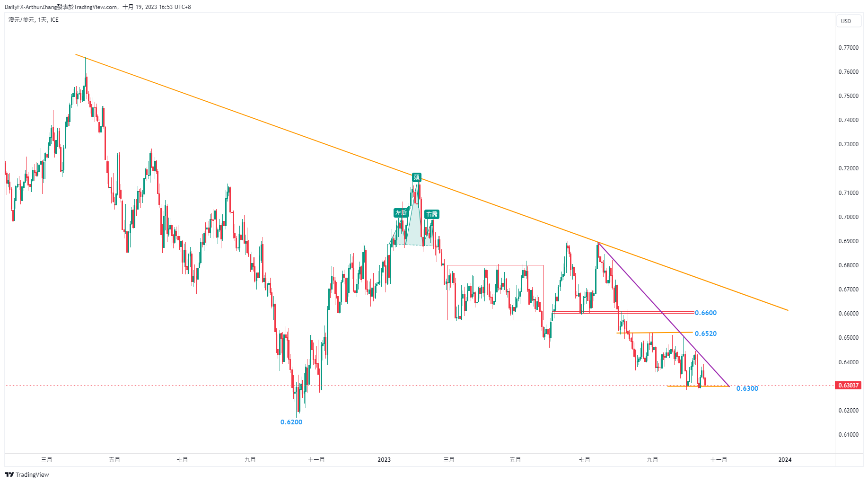
Task: Click the 2024 year label on time axis
Action: 785,460
